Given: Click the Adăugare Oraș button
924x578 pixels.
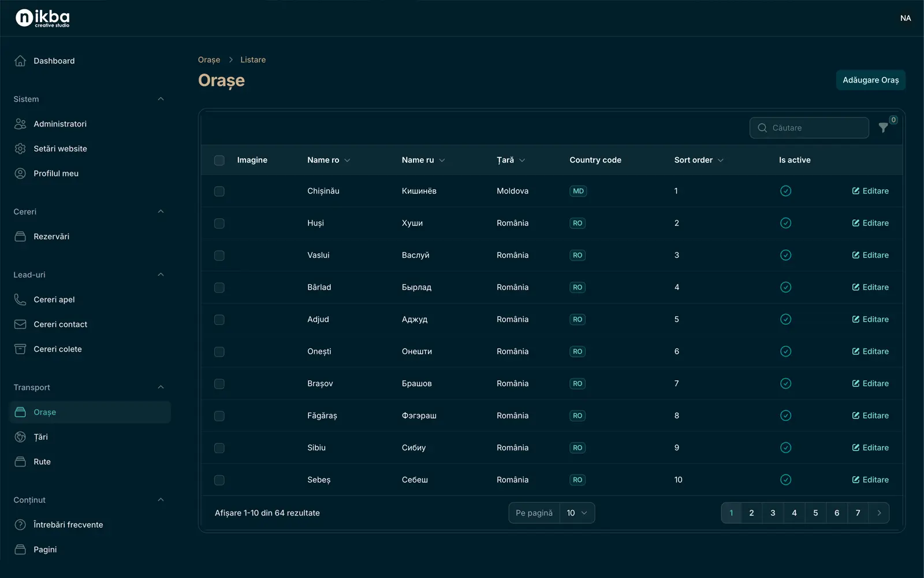Looking at the screenshot, I should pyautogui.click(x=870, y=80).
